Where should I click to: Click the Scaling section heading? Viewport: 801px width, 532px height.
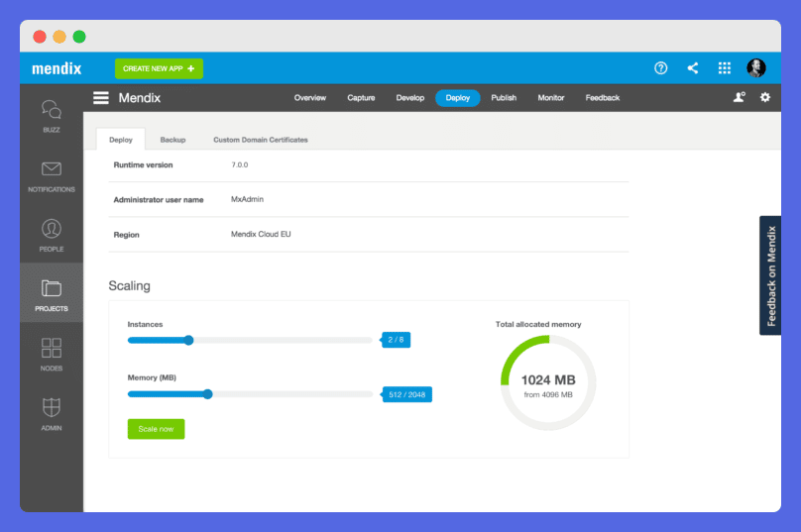129,285
